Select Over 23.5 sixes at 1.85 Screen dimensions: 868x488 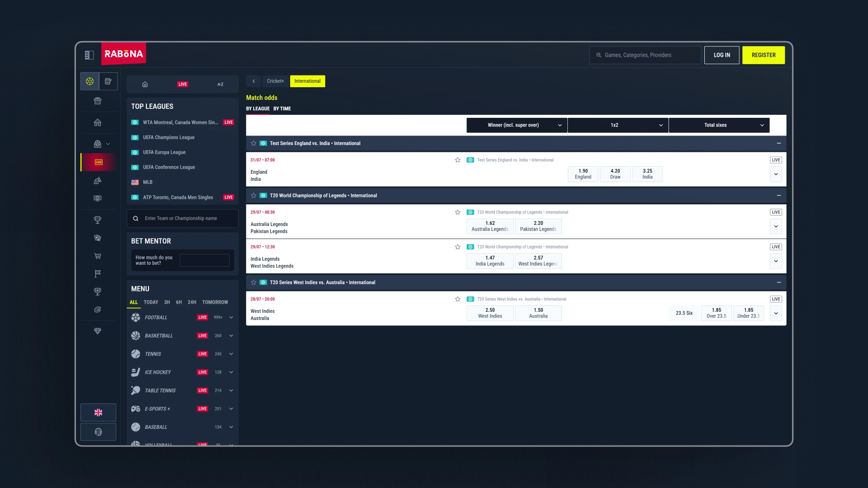717,313
